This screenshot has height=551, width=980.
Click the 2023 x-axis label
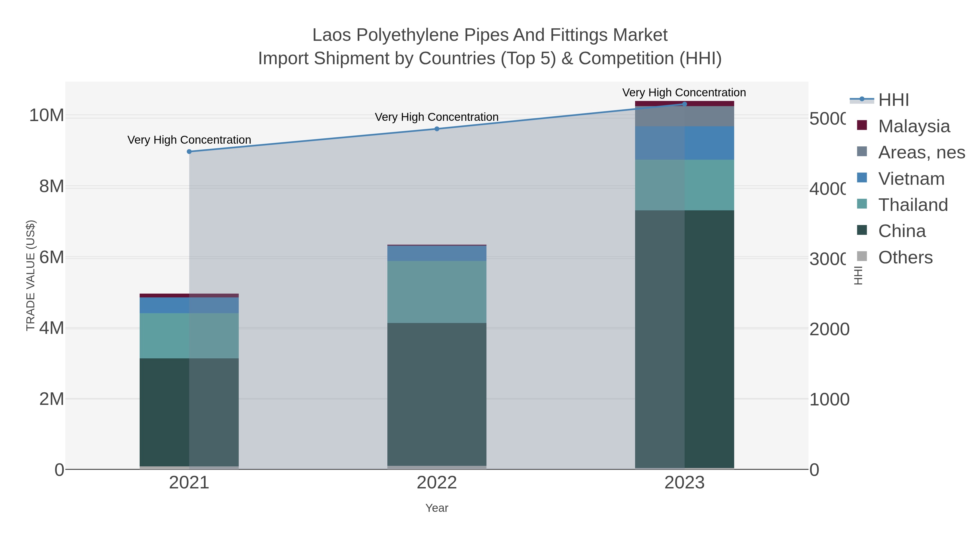(x=684, y=482)
